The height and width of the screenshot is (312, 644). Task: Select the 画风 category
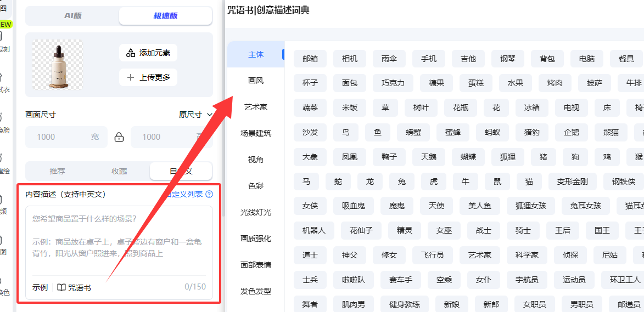256,81
